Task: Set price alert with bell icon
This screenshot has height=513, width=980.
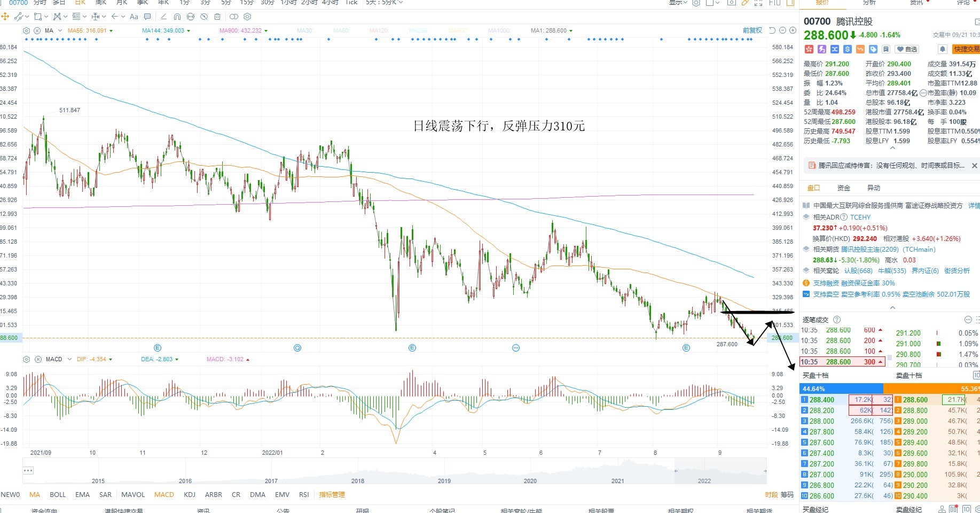Action: coord(943,49)
